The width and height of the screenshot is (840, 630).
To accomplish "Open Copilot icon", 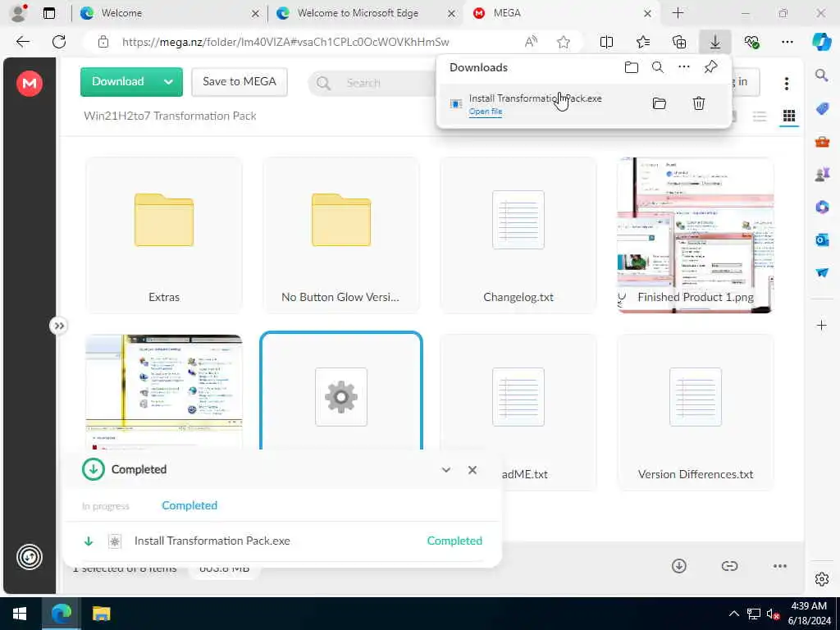I will click(822, 42).
